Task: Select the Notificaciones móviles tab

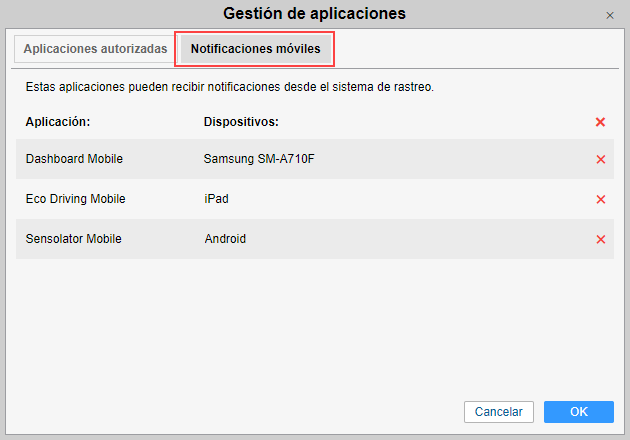Action: coord(255,49)
